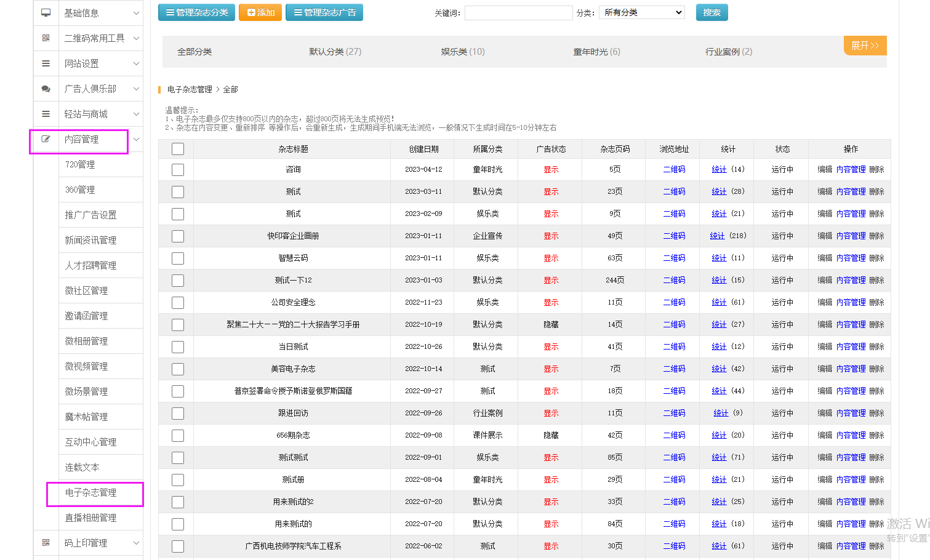Click the orange 展开 expand button

(865, 46)
